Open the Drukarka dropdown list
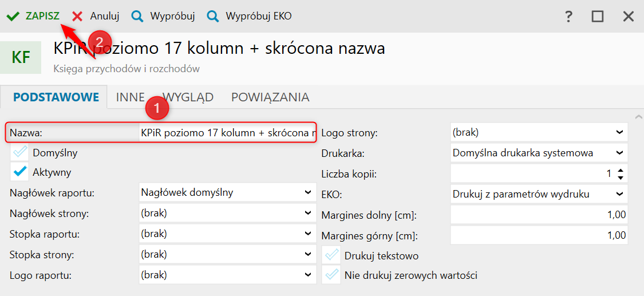Viewport: 644px width, 296px height. click(x=619, y=153)
